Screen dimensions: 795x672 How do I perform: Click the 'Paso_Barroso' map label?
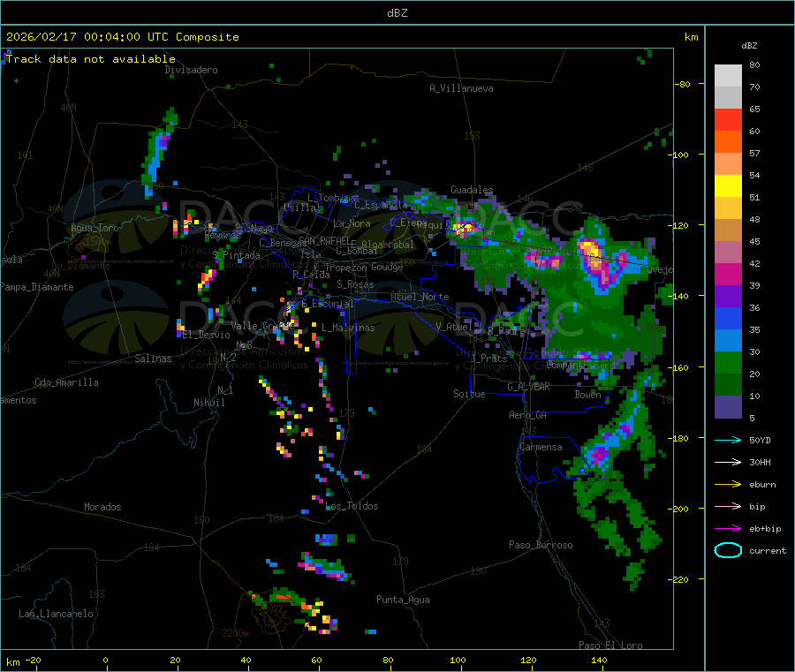(541, 545)
